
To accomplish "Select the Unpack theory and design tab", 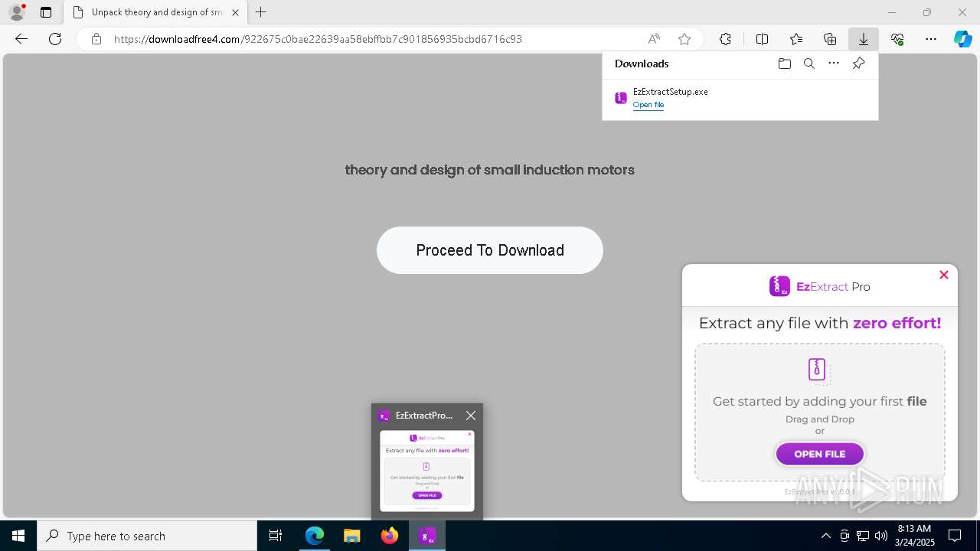I will pos(155,12).
